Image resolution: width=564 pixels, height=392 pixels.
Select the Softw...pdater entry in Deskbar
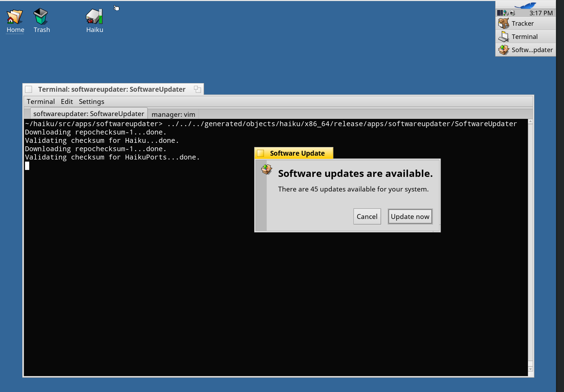coord(526,50)
